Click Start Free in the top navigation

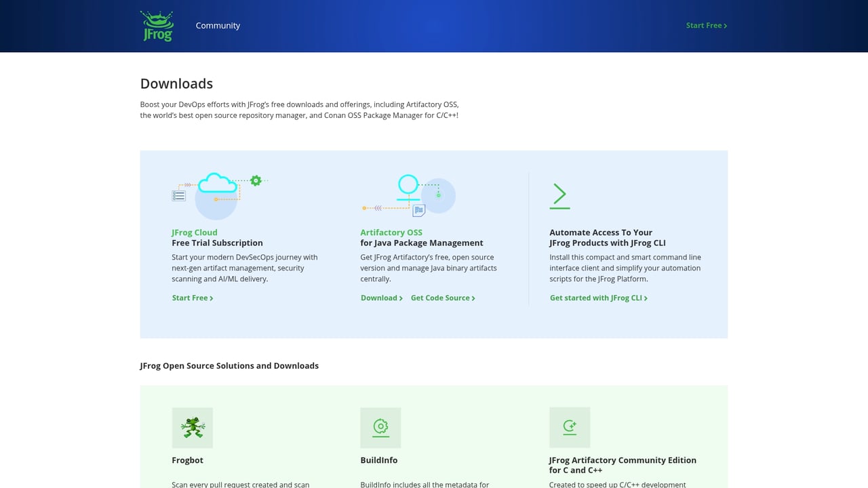pyautogui.click(x=704, y=25)
